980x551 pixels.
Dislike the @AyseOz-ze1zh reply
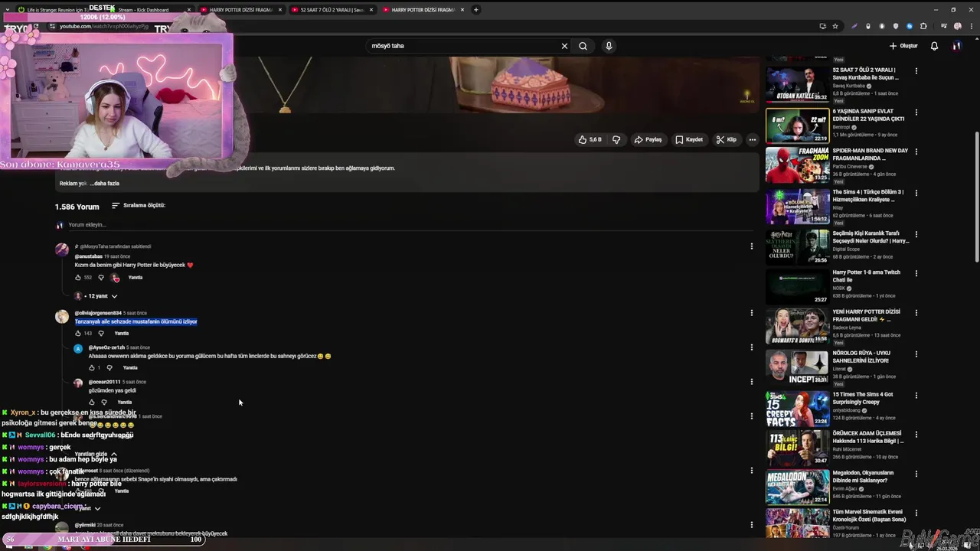point(109,368)
